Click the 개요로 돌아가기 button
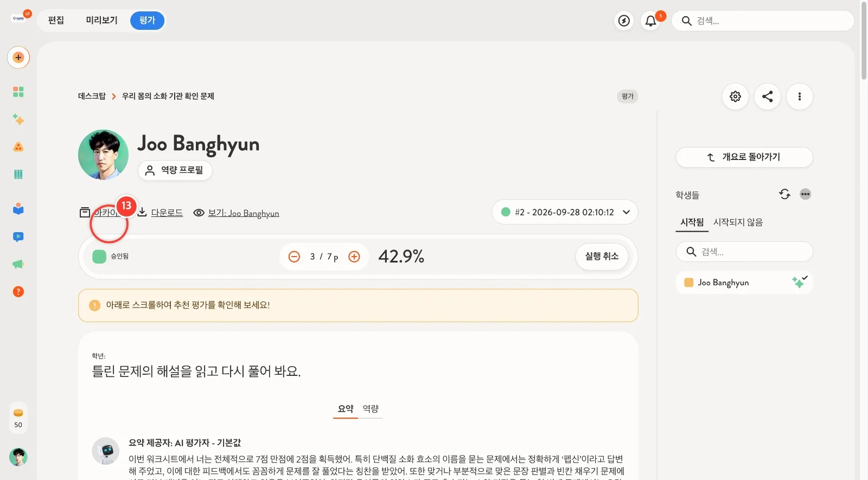The width and height of the screenshot is (868, 480). 744,157
